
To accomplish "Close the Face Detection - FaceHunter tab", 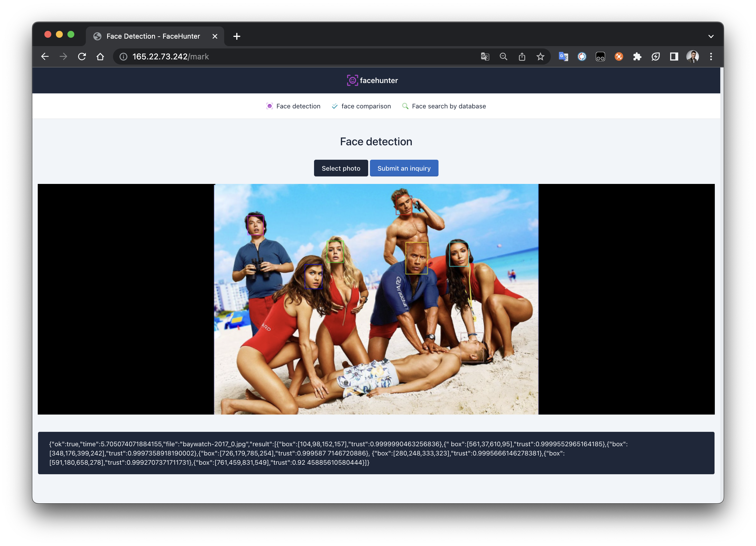I will 215,36.
